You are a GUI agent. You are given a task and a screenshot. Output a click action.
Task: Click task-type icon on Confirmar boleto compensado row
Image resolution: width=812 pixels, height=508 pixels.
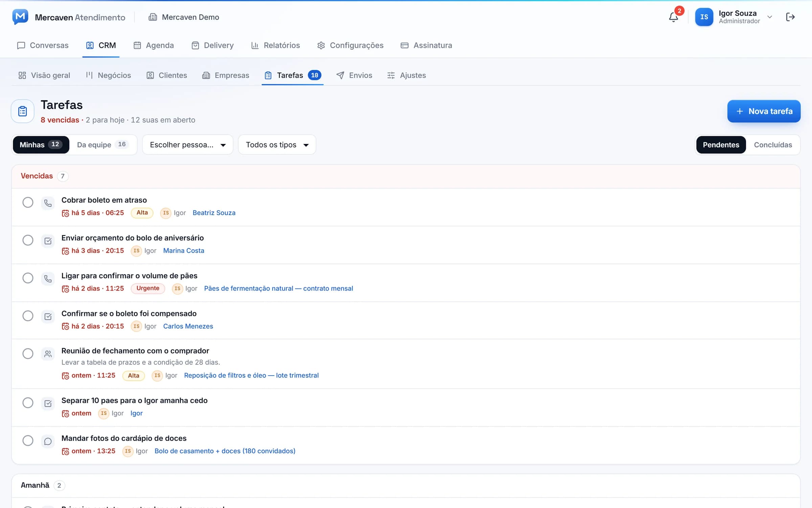48,316
